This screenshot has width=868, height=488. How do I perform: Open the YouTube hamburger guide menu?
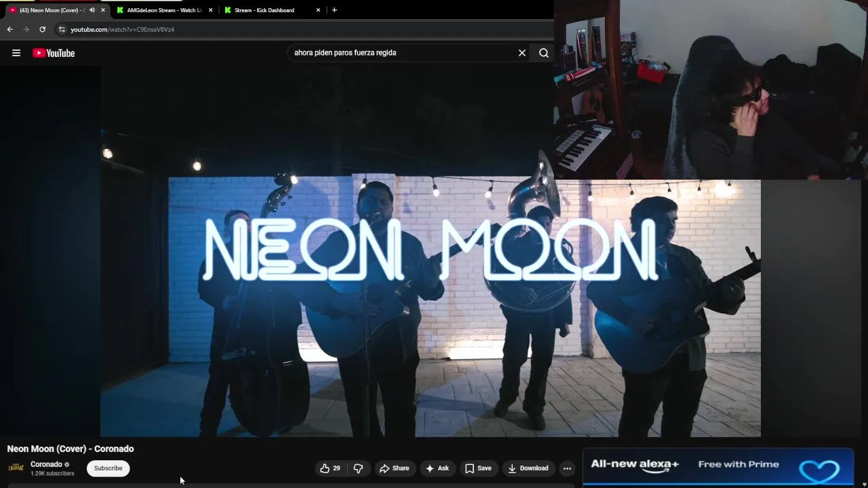pos(16,53)
